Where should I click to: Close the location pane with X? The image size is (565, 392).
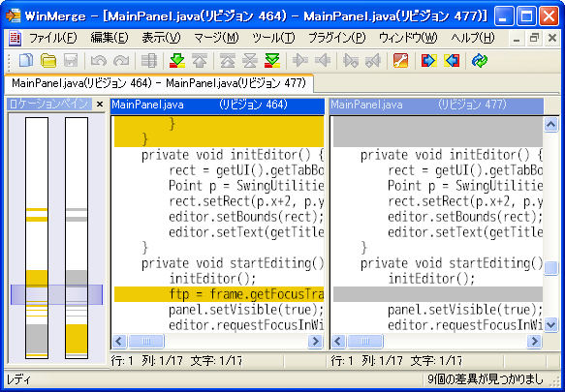[x=100, y=105]
